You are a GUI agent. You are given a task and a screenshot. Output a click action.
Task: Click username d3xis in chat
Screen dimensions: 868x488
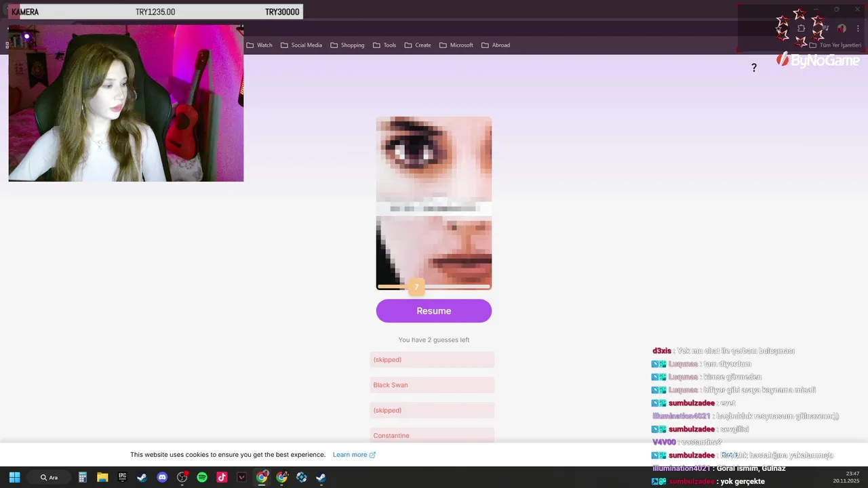tap(662, 351)
